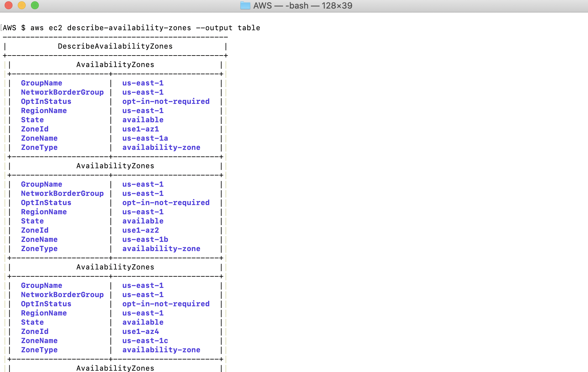Click the window title 'AWS — -bash — 128×39'
The height and width of the screenshot is (372, 588).
303,6
